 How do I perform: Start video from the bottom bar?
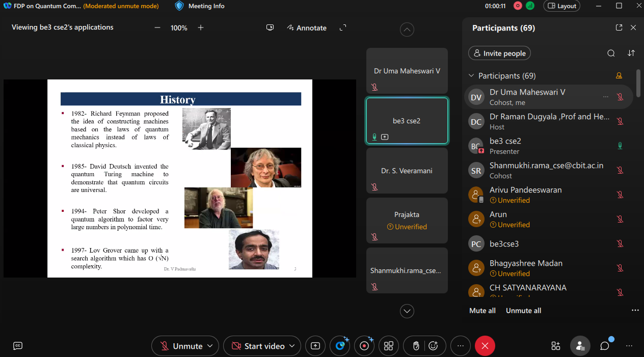point(258,346)
